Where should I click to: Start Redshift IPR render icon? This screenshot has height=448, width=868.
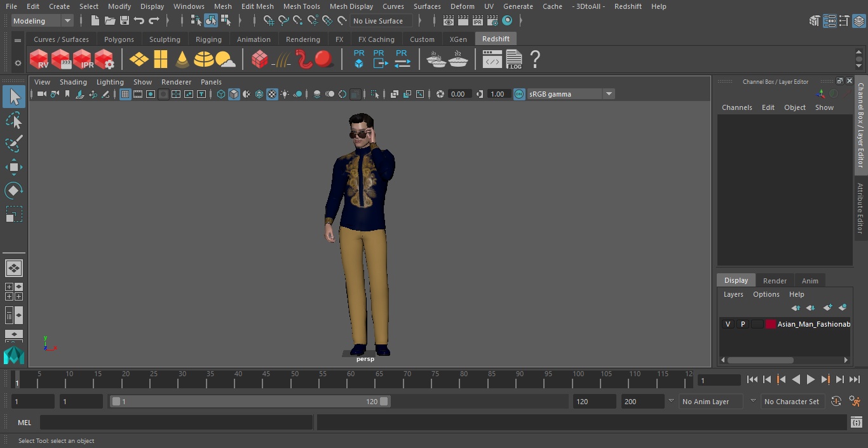point(83,60)
